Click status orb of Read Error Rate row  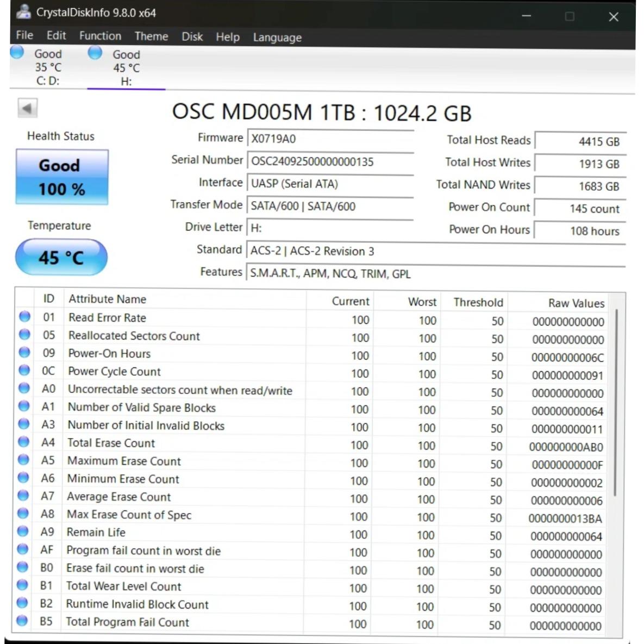[x=25, y=317]
